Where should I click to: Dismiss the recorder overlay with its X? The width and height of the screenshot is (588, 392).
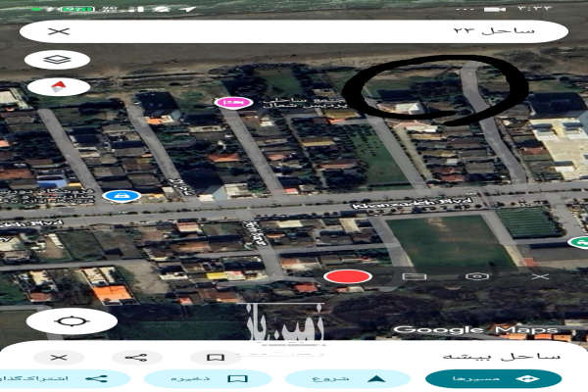(x=541, y=277)
